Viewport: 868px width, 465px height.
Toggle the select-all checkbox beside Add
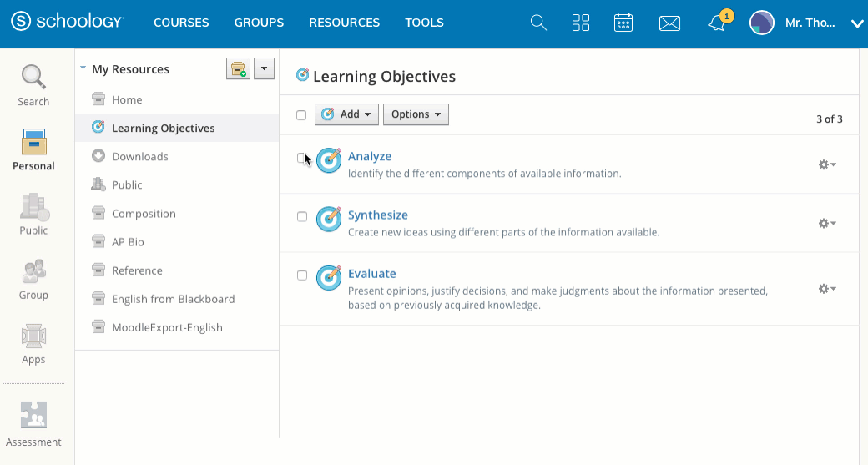click(x=301, y=115)
